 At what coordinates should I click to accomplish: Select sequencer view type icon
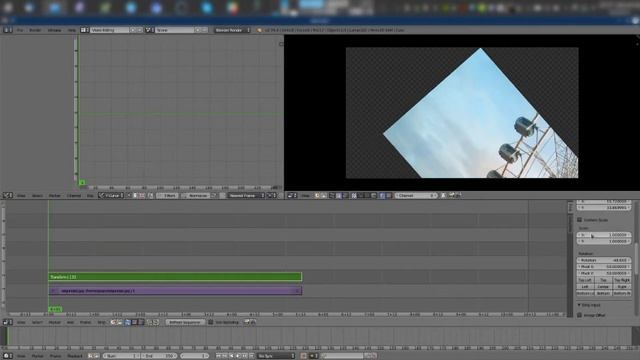127,322
